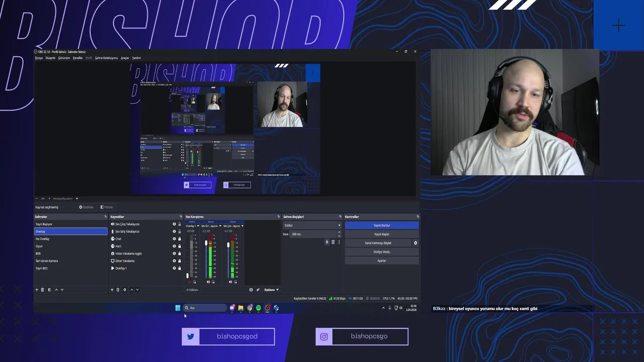Add a scene transition with plus icon
The image size is (644, 362).
tap(327, 242)
